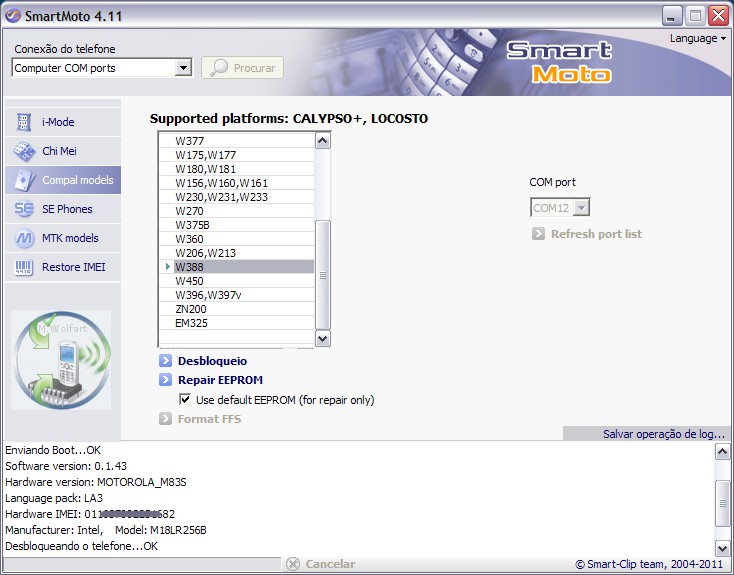This screenshot has height=575, width=734.
Task: Click the Desbloqueio arrow icon
Action: (x=166, y=361)
